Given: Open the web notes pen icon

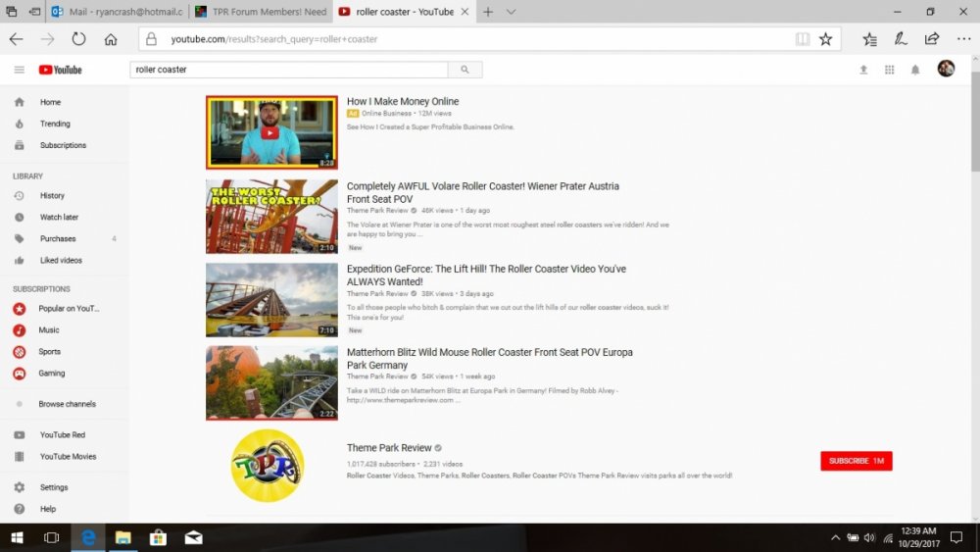Looking at the screenshot, I should click(901, 39).
